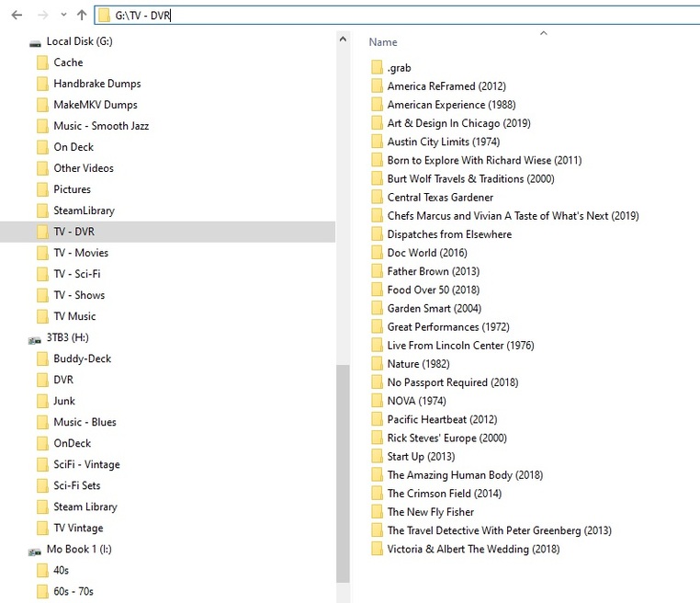Click the Pictures folder icon
The width and height of the screenshot is (700, 603).
pos(42,189)
